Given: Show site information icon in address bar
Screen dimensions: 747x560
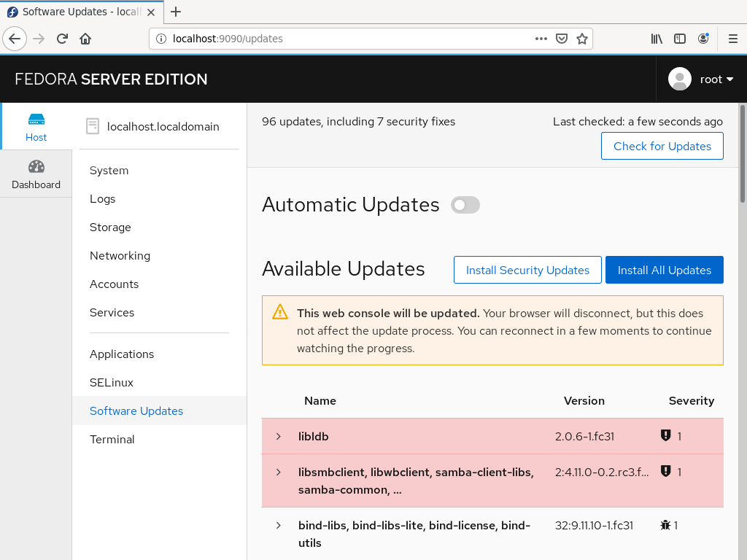Looking at the screenshot, I should click(x=161, y=39).
